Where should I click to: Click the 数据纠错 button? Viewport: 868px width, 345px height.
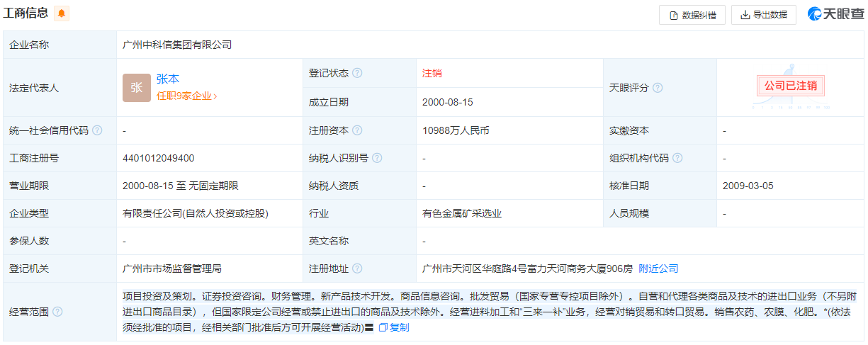click(x=692, y=15)
